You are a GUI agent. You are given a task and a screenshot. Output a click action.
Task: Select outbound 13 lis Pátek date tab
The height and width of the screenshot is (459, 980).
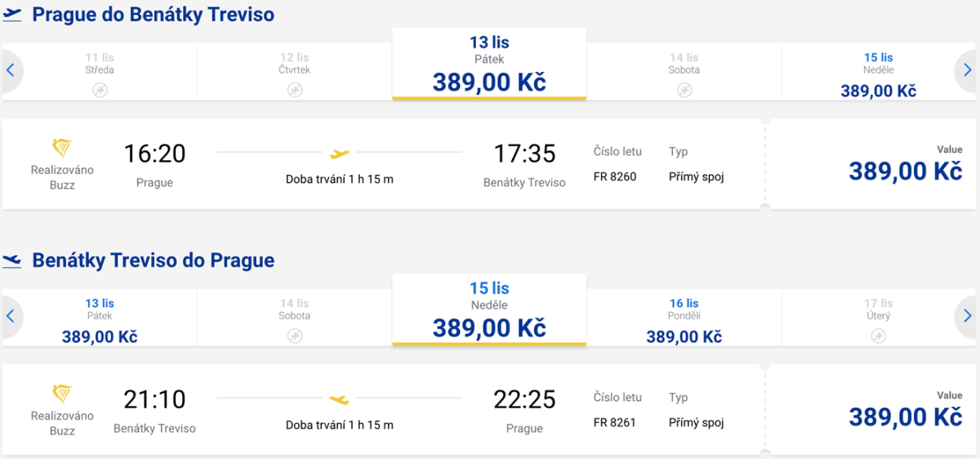pos(489,64)
